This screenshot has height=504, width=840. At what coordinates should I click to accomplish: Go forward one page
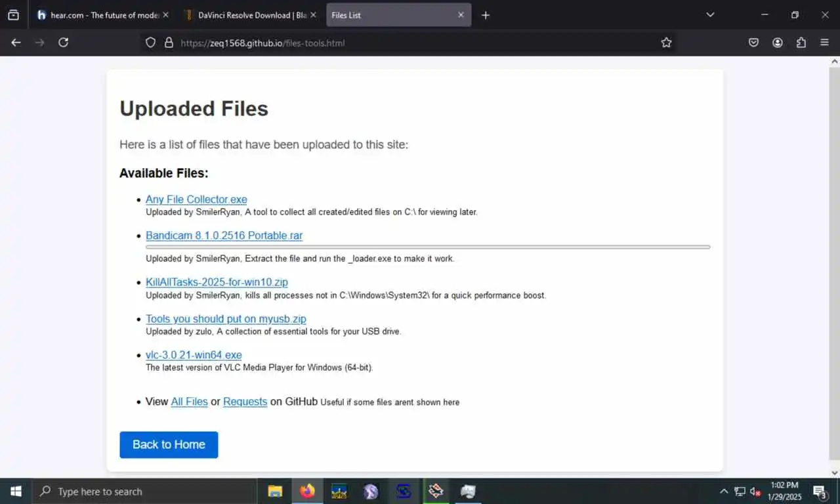(x=39, y=43)
